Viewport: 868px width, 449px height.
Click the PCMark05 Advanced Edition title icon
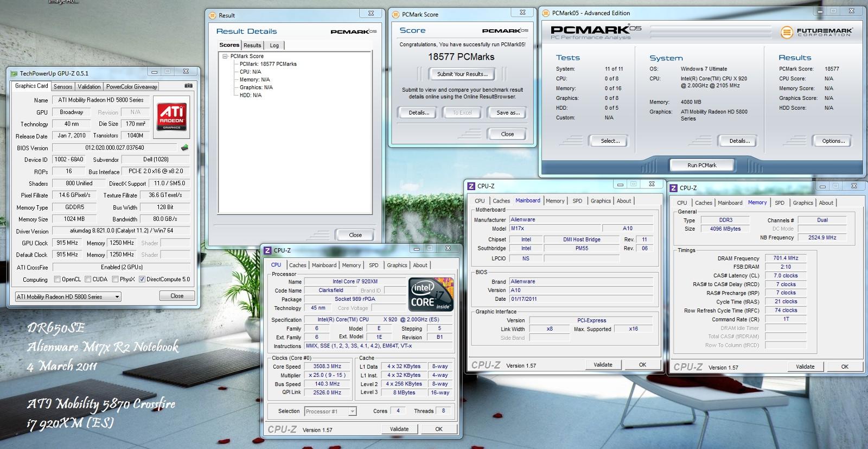pyautogui.click(x=546, y=13)
